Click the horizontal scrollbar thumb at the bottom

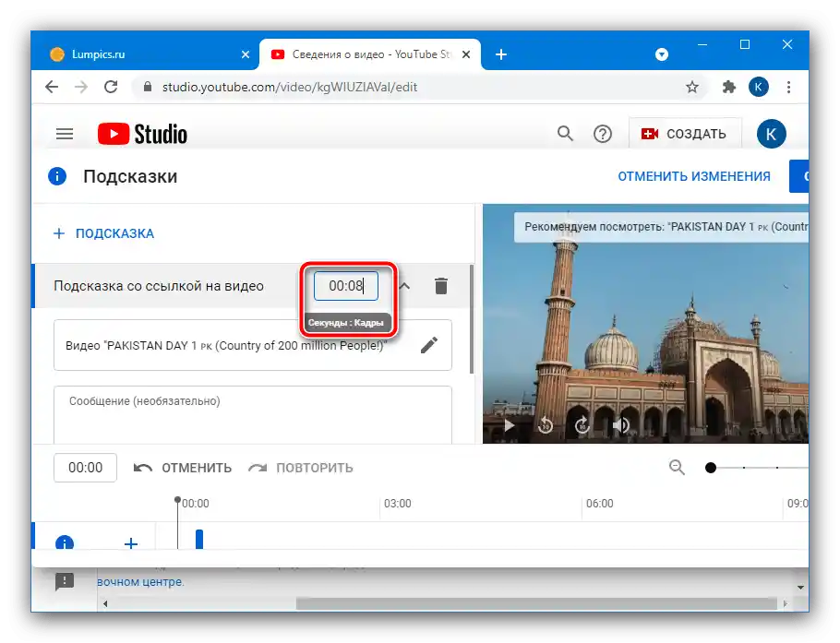pos(536,604)
